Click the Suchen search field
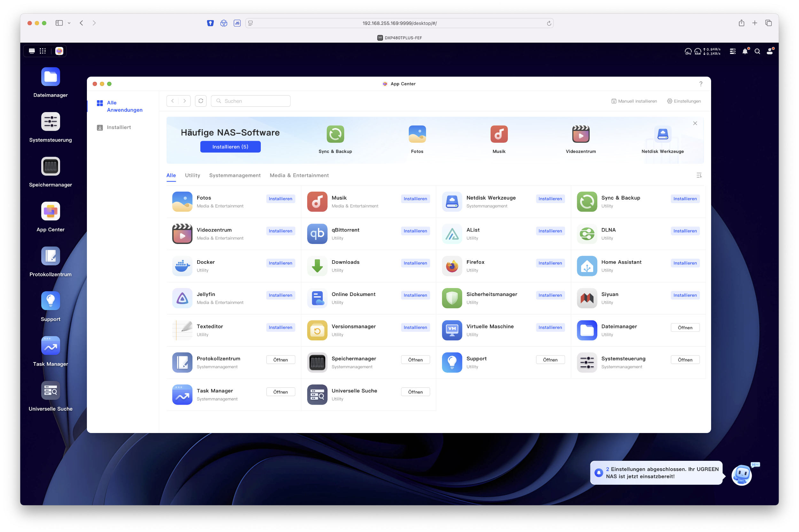This screenshot has width=799, height=532. point(251,101)
